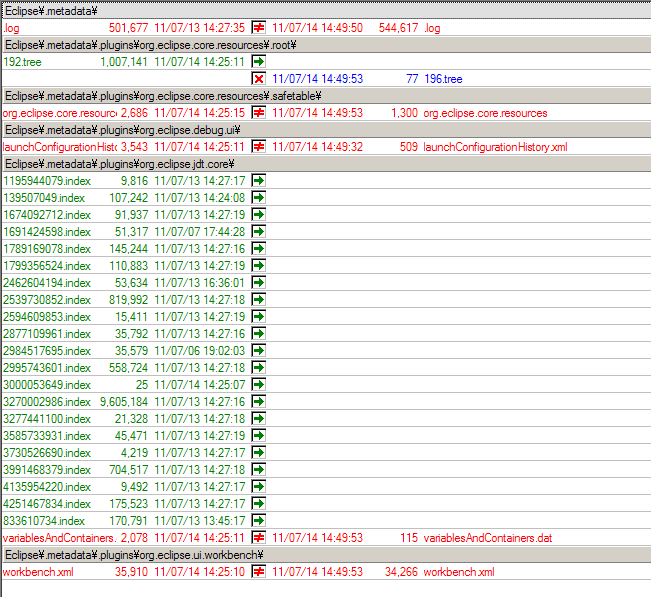Viewport: 651px width, 597px height.
Task: Click the 3270002986.index file name
Action: point(47,402)
